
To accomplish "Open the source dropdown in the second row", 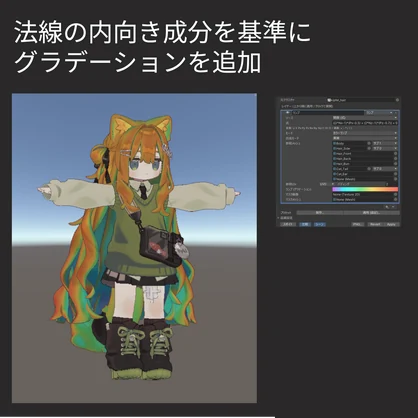I will click(x=365, y=118).
